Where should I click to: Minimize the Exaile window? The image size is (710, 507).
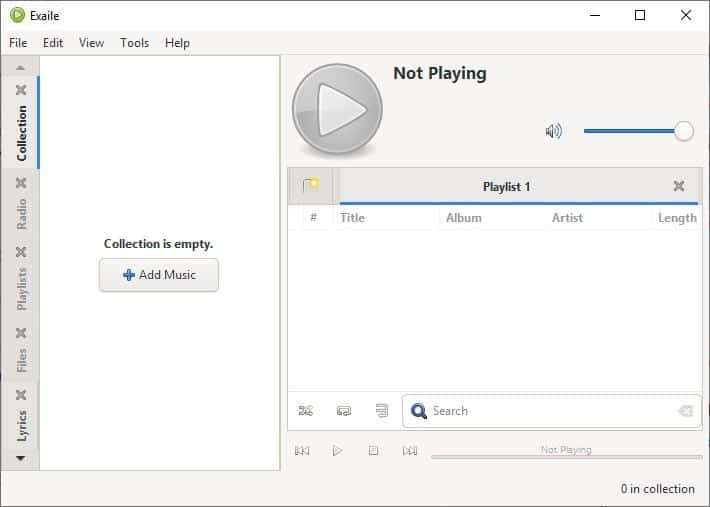[x=595, y=15]
